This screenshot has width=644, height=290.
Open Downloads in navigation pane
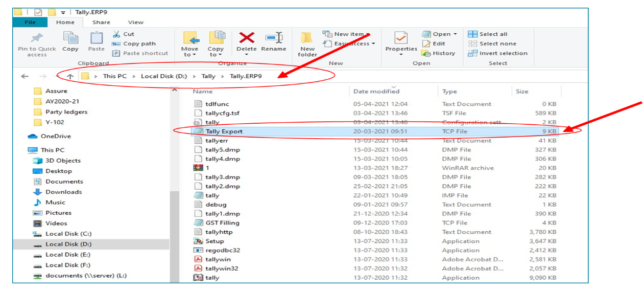tap(57, 192)
